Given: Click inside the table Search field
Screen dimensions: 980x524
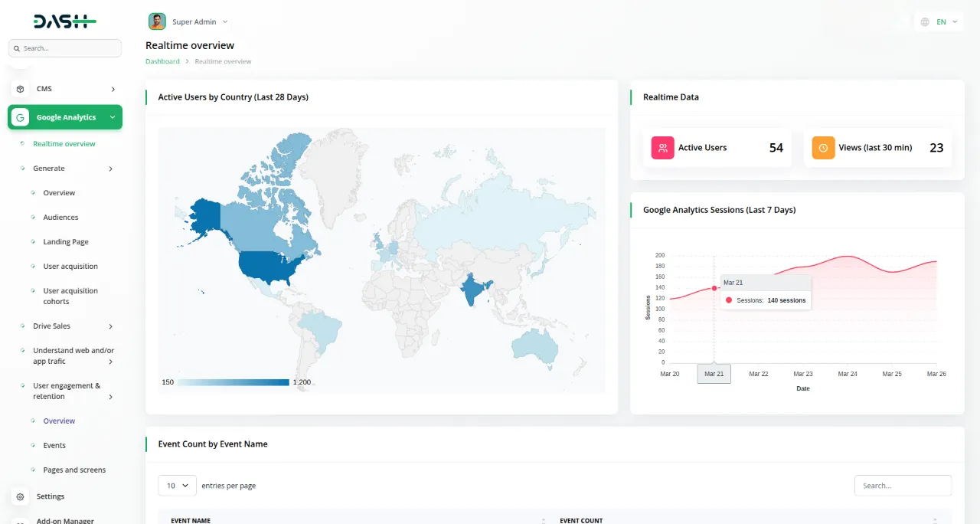Looking at the screenshot, I should pyautogui.click(x=903, y=485).
